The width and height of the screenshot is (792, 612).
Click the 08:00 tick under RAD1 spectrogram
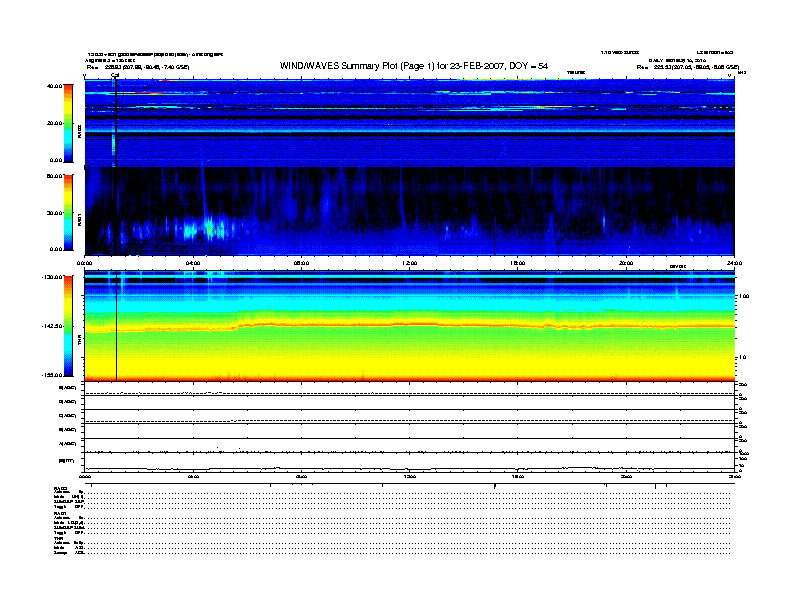click(301, 263)
